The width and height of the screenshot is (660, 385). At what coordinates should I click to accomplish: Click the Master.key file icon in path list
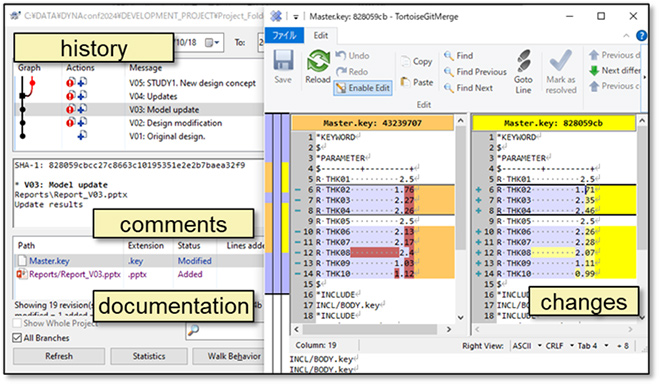pos(22,260)
